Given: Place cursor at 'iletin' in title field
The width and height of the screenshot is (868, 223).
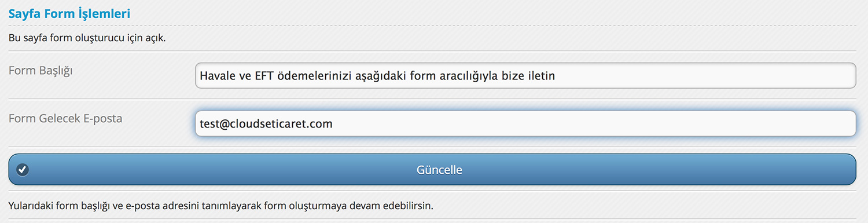Looking at the screenshot, I should (541, 75).
